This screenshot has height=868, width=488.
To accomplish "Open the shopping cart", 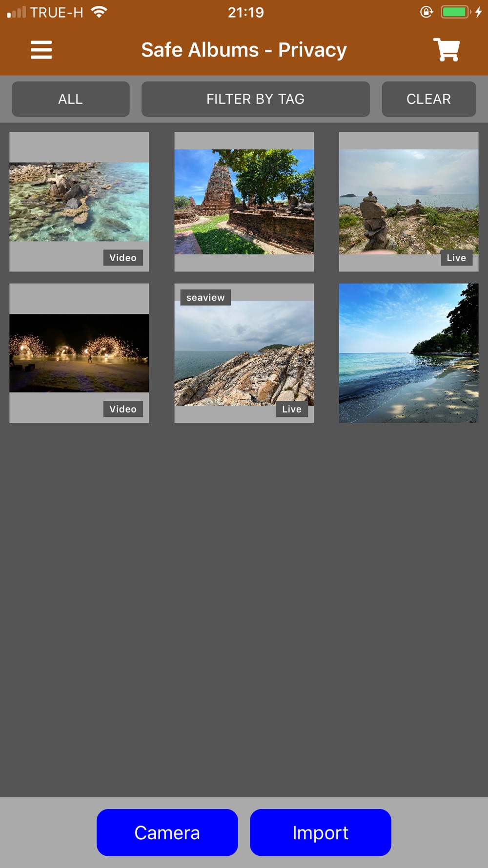I will [447, 50].
